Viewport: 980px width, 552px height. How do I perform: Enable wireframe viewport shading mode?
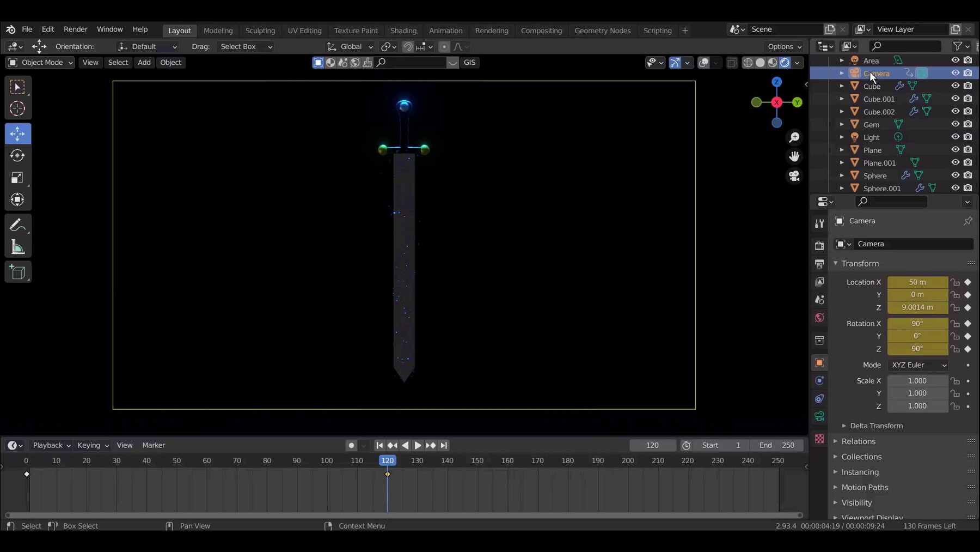tap(748, 63)
